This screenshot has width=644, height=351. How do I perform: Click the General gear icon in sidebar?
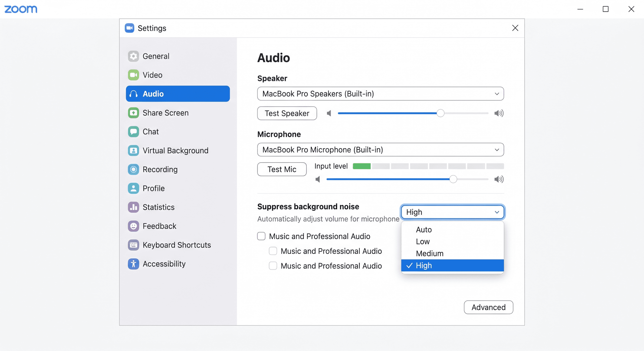133,56
